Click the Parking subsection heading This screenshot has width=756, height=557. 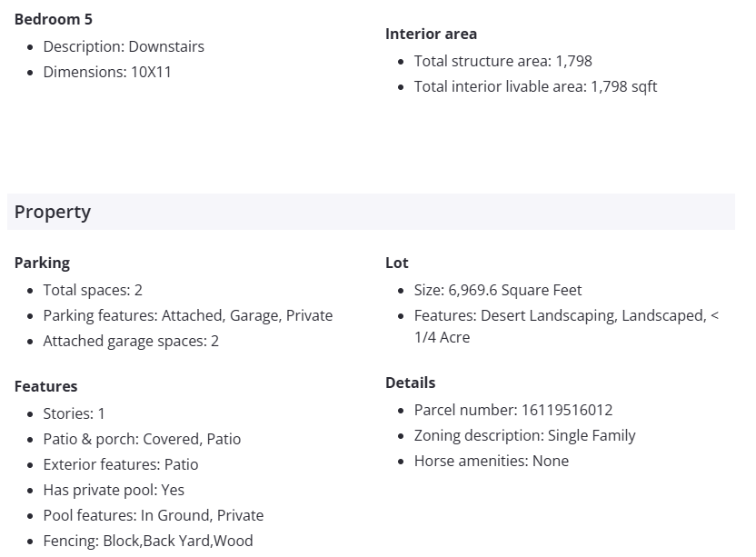(x=42, y=263)
